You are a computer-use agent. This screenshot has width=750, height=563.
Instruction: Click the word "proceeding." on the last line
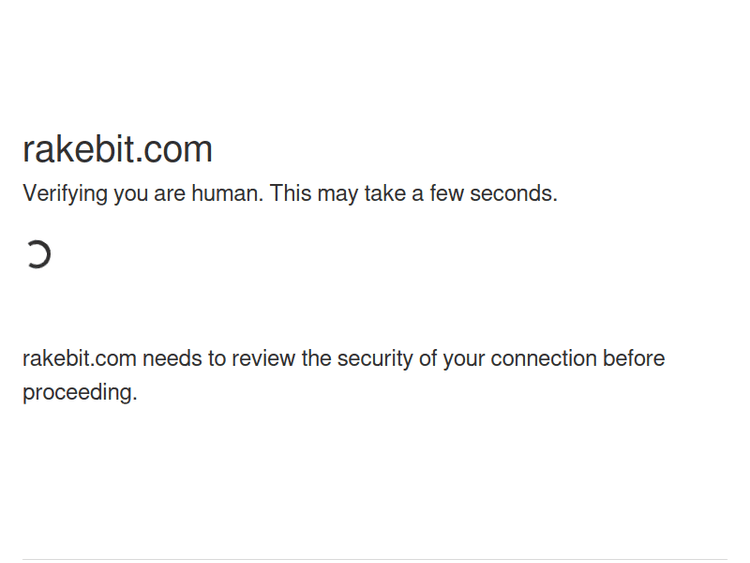pyautogui.click(x=79, y=393)
